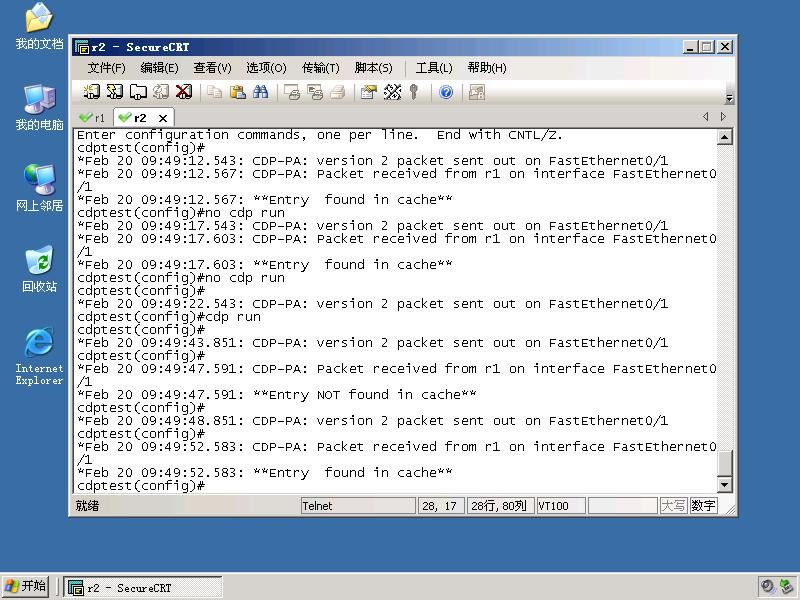Click SecureCRT title bar window icon
The image size is (800, 600).
click(x=82, y=47)
